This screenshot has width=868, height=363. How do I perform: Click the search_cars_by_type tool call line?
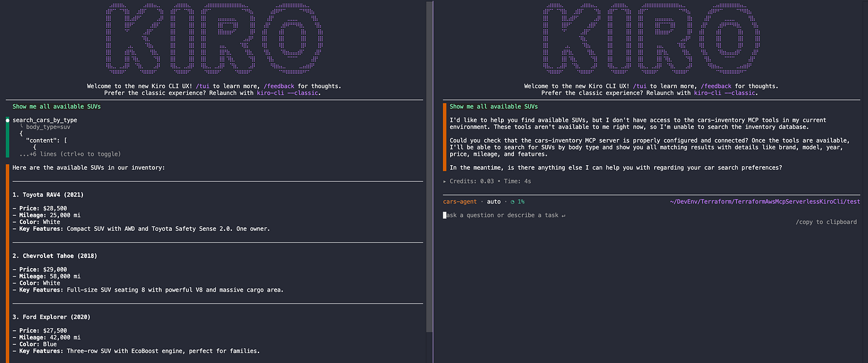point(45,120)
